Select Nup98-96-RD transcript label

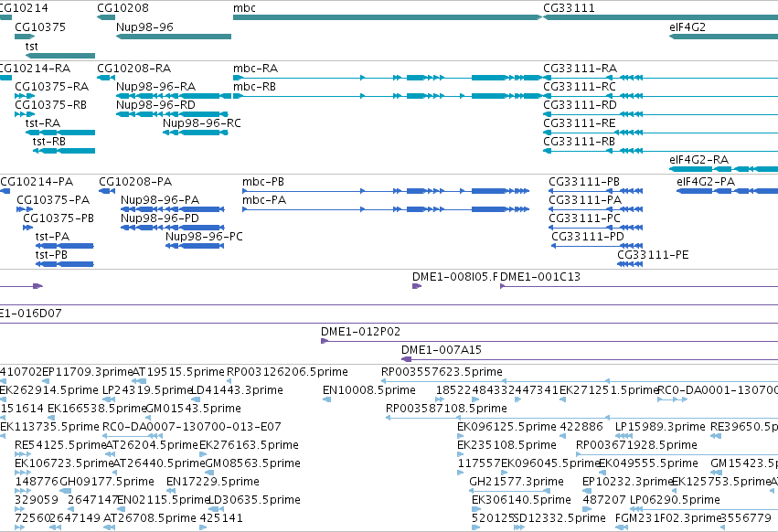coord(155,105)
